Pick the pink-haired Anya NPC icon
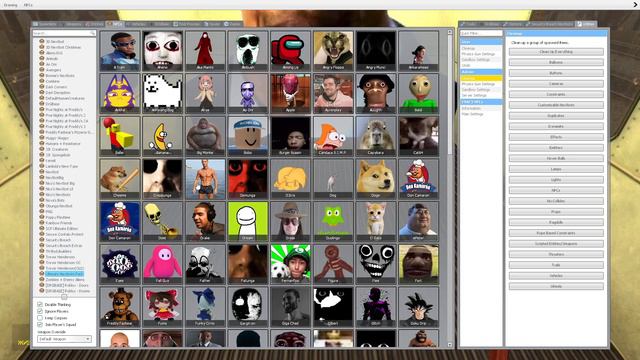Viewport: 640px width, 360px height. 205,93
